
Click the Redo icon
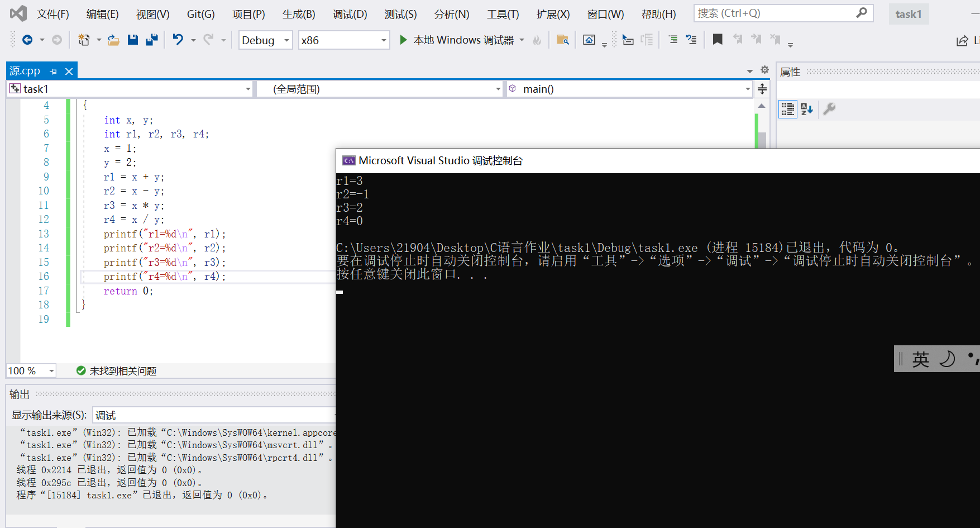(208, 40)
